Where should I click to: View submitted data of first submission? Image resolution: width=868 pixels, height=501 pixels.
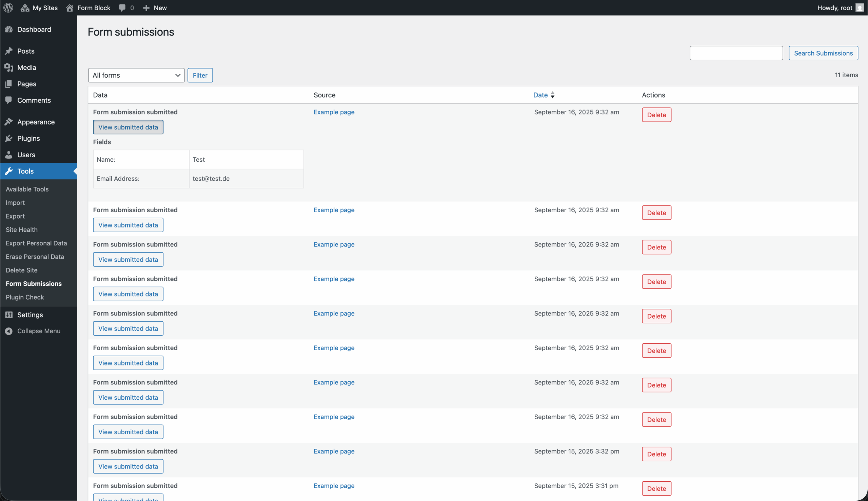(x=128, y=127)
